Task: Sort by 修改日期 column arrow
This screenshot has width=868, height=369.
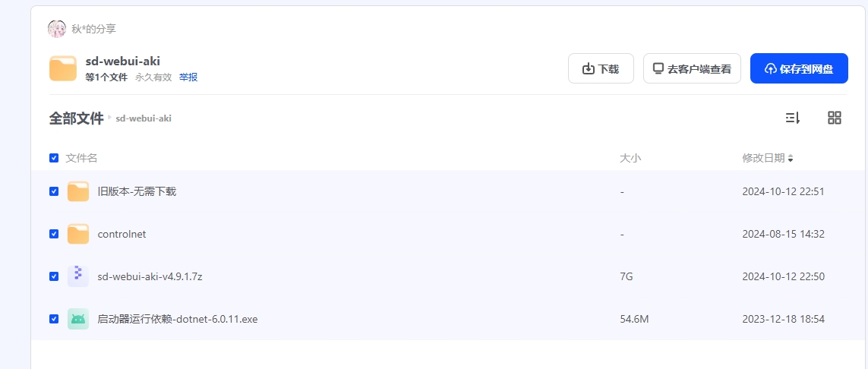Action: pyautogui.click(x=791, y=159)
